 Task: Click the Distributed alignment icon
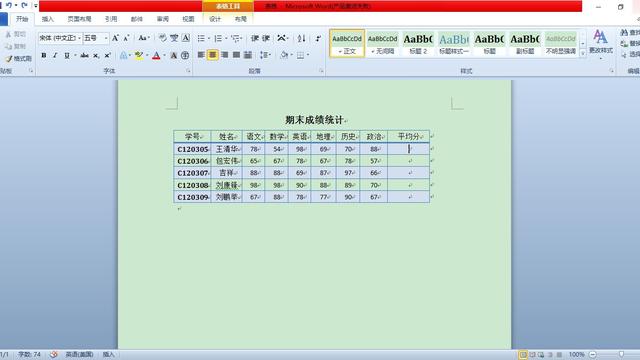[248, 55]
